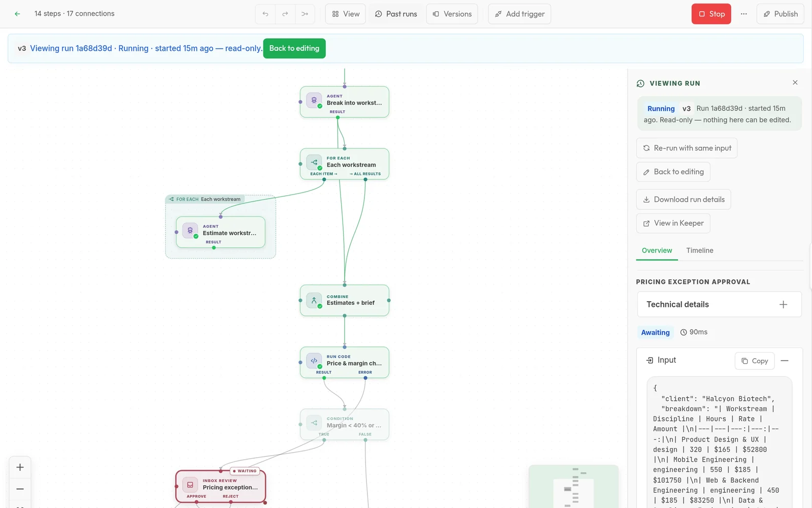
Task: Click the auto-arrange branching arrow icon
Action: click(x=304, y=14)
